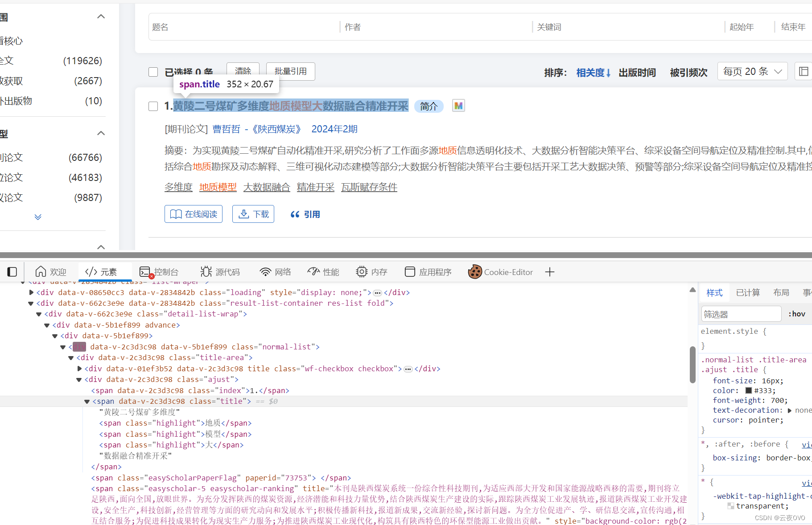Click the M badge icon beside the article title
The width and height of the screenshot is (812, 525).
pos(458,106)
